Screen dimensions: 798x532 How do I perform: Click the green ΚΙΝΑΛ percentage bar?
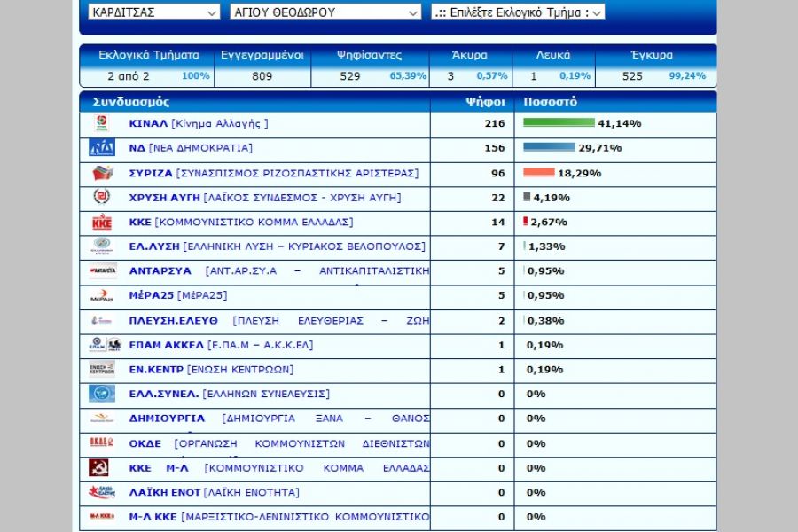(559, 122)
